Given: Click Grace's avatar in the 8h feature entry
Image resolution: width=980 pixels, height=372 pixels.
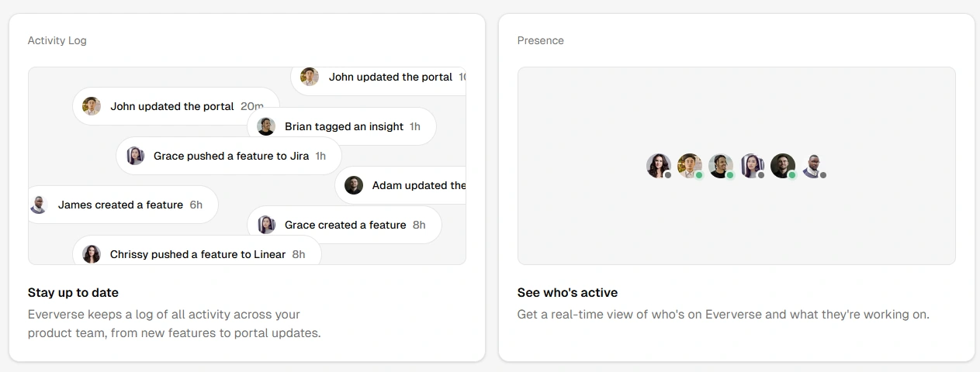Looking at the screenshot, I should point(266,225).
